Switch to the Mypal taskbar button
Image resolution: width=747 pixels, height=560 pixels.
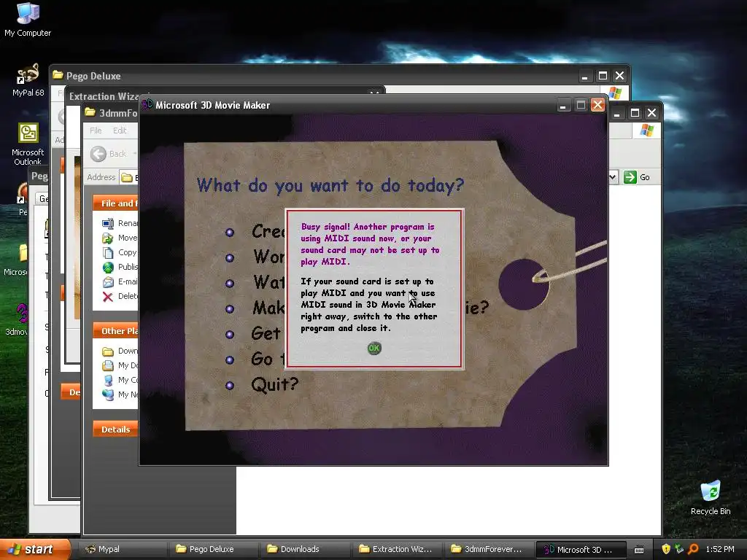click(122, 549)
